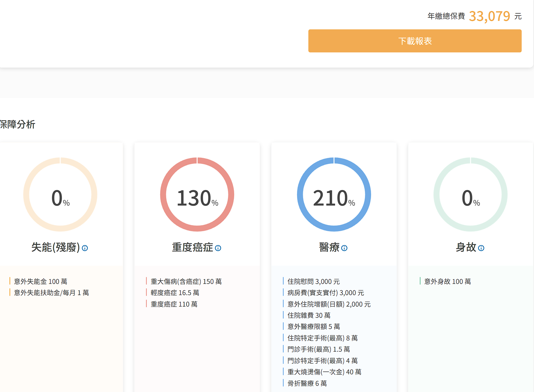Show info for 身故 coverage

pos(481,248)
